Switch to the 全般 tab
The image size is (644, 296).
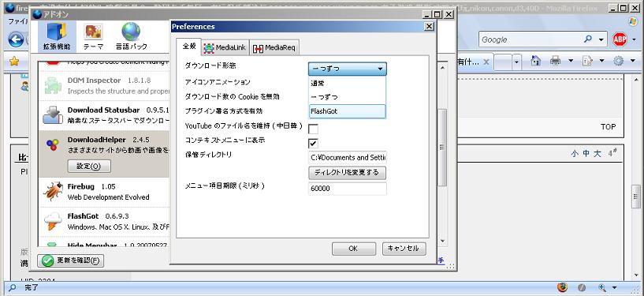click(189, 47)
